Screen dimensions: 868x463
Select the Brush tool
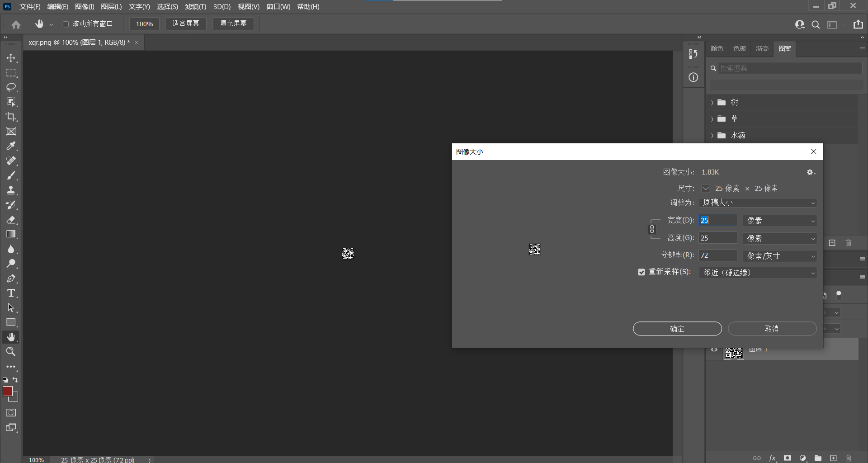(11, 175)
